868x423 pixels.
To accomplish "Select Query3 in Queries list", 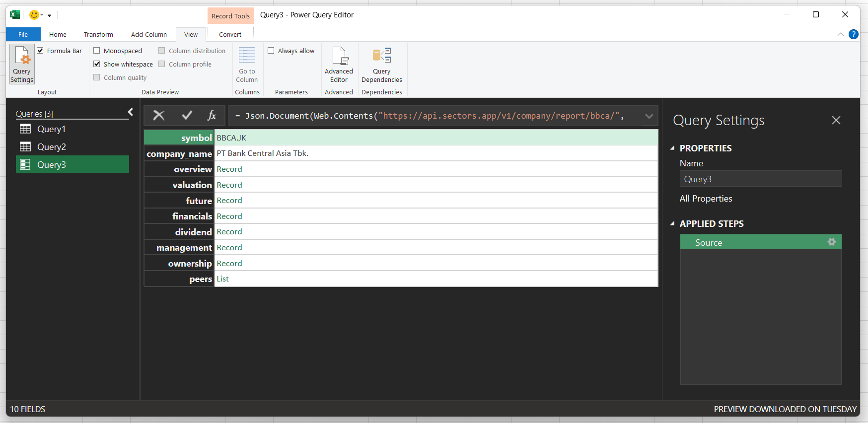I will (72, 164).
